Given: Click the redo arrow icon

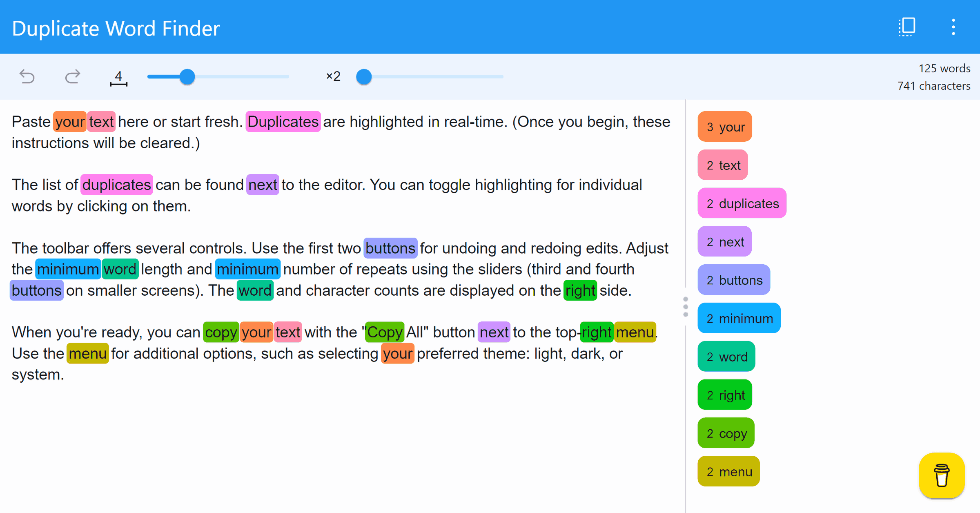Looking at the screenshot, I should (72, 76).
